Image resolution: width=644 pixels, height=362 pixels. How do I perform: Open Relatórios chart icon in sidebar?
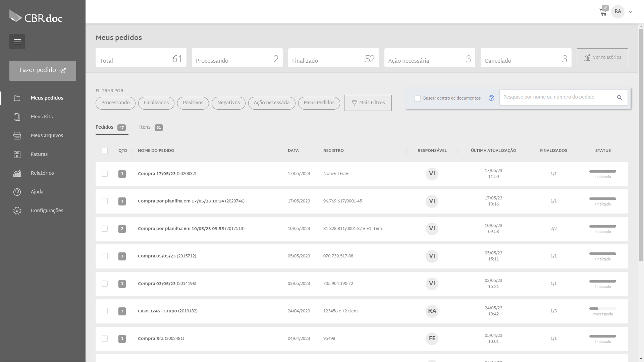pos(17,173)
